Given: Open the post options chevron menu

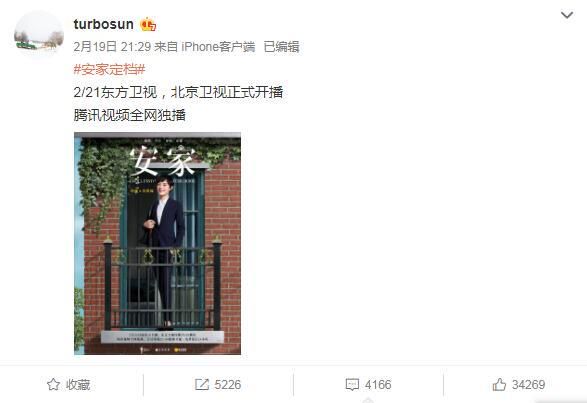Looking at the screenshot, I should pos(567,15).
